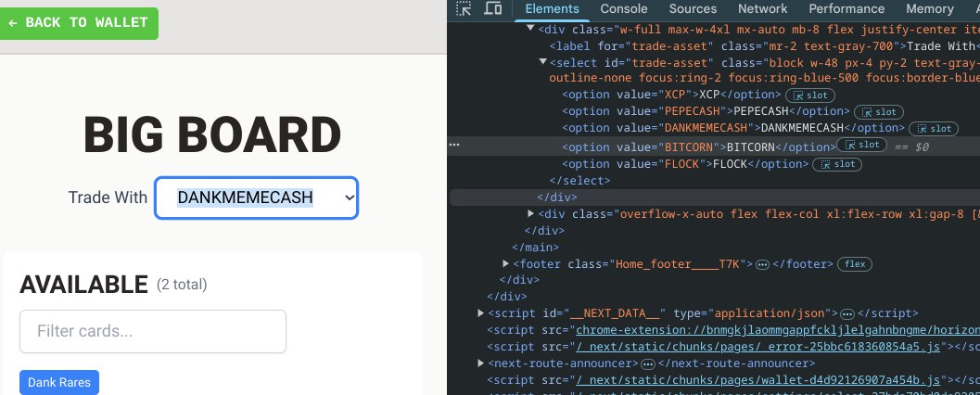This screenshot has height=395, width=980.
Task: Expand ellipsis inside next-route-announcer element
Action: 648,363
